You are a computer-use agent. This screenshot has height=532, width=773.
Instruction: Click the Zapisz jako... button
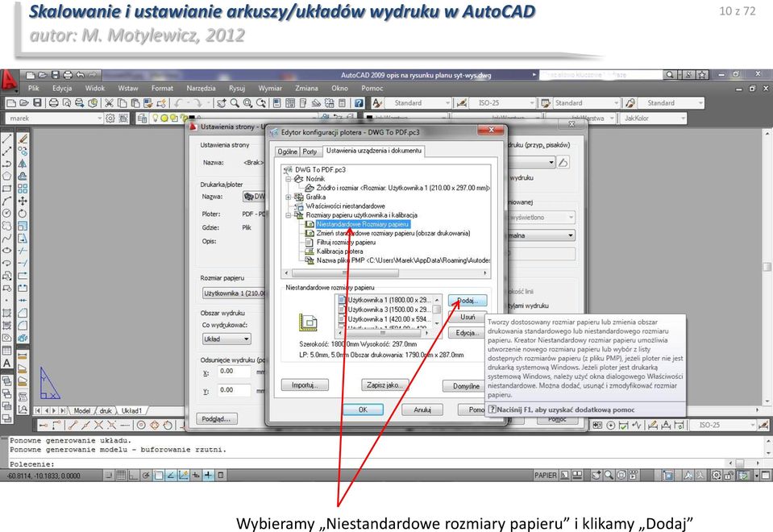click(x=385, y=385)
